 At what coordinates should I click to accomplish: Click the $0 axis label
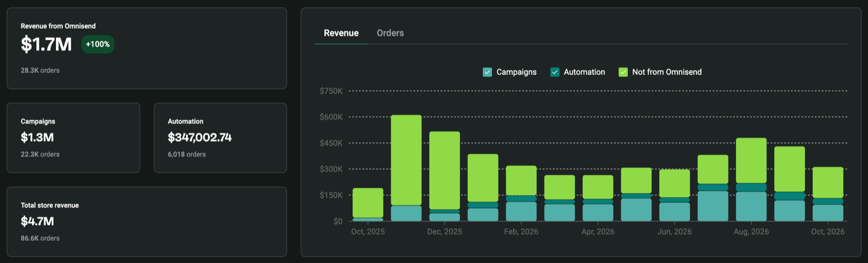point(338,221)
